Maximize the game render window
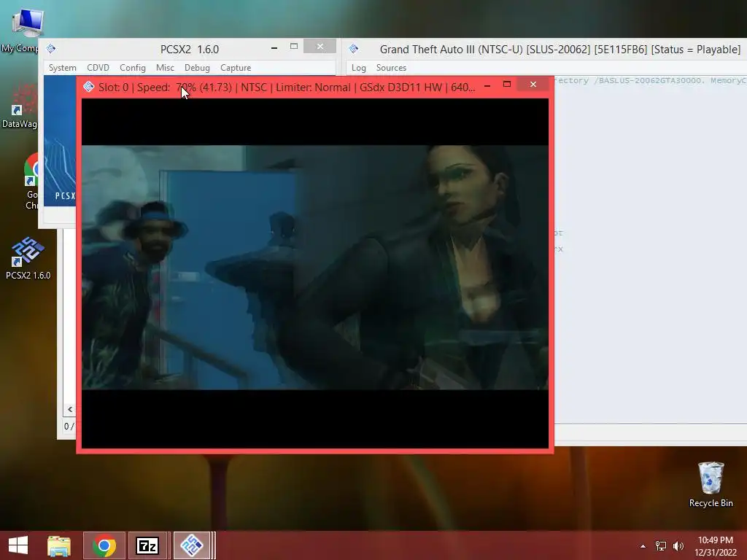The image size is (747, 560). tap(507, 85)
